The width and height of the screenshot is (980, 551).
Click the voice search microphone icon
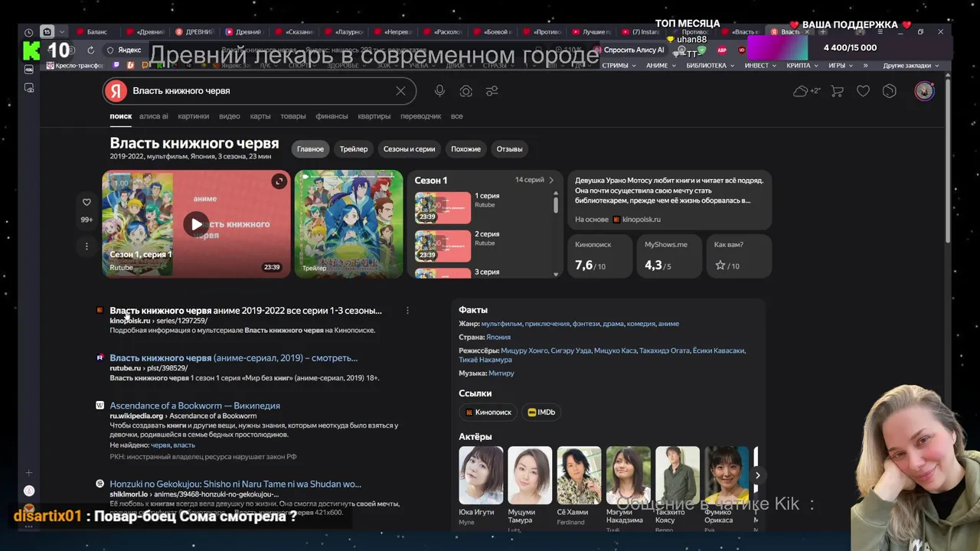coord(439,91)
